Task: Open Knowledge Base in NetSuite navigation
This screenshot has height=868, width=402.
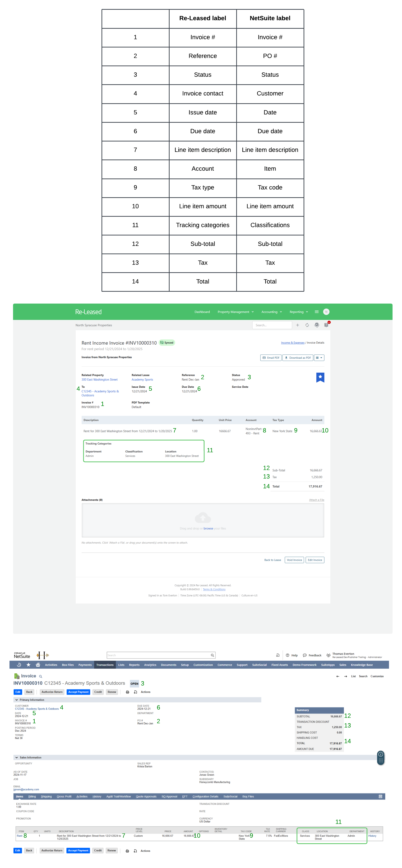Action: point(362,665)
